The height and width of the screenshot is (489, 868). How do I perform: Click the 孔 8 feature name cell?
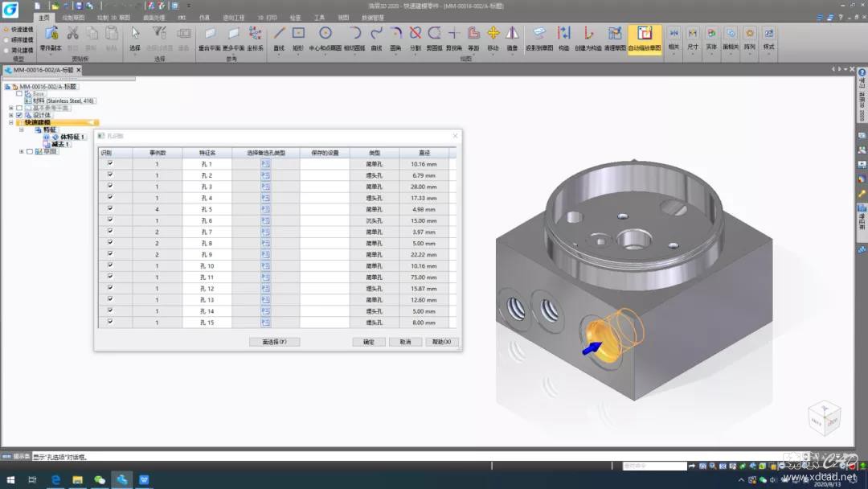pos(207,243)
